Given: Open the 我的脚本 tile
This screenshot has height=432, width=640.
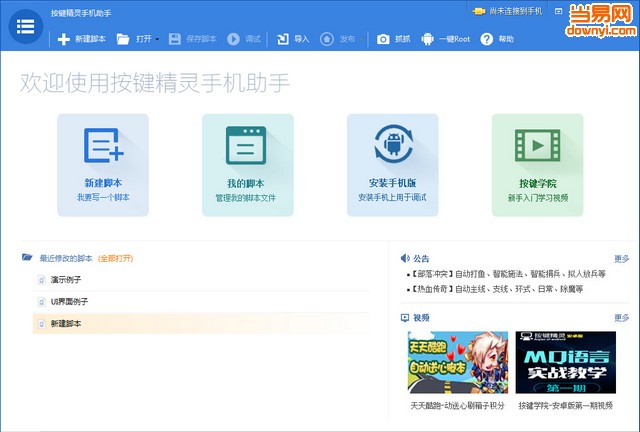Looking at the screenshot, I should 247,164.
